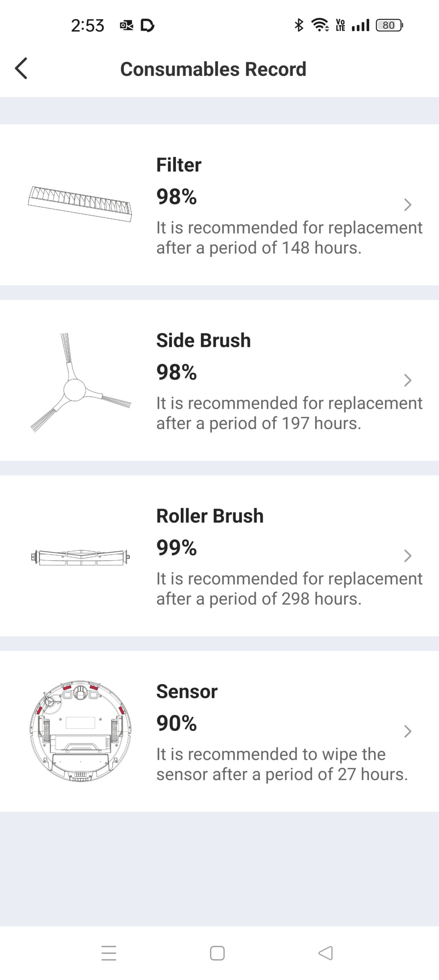This screenshot has width=439, height=980.
Task: Go back using the top-left arrow
Action: [21, 69]
